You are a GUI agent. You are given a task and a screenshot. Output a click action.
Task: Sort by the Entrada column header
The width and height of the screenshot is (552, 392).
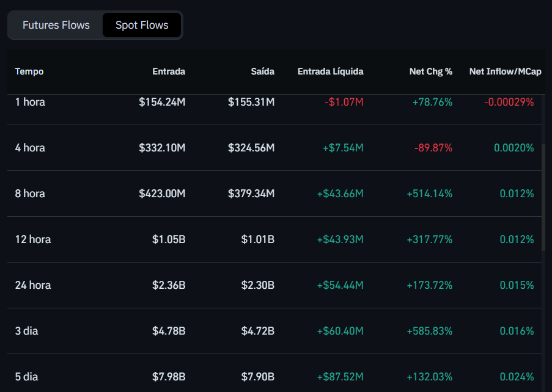click(x=169, y=71)
